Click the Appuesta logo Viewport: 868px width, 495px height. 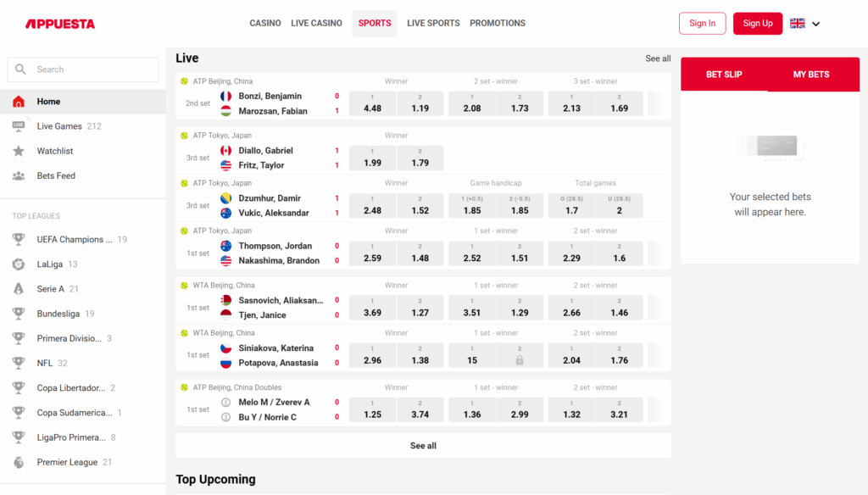59,24
